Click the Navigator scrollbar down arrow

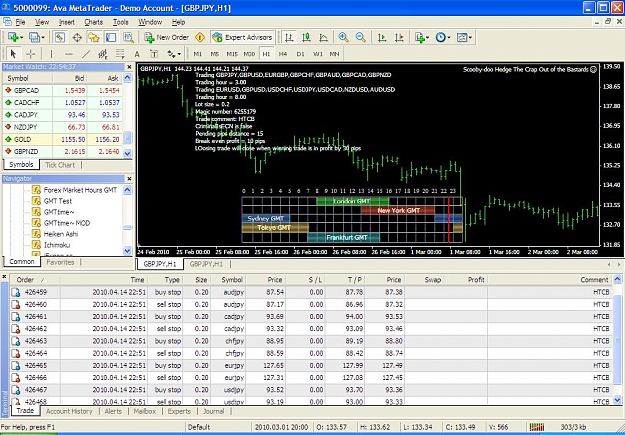127,250
